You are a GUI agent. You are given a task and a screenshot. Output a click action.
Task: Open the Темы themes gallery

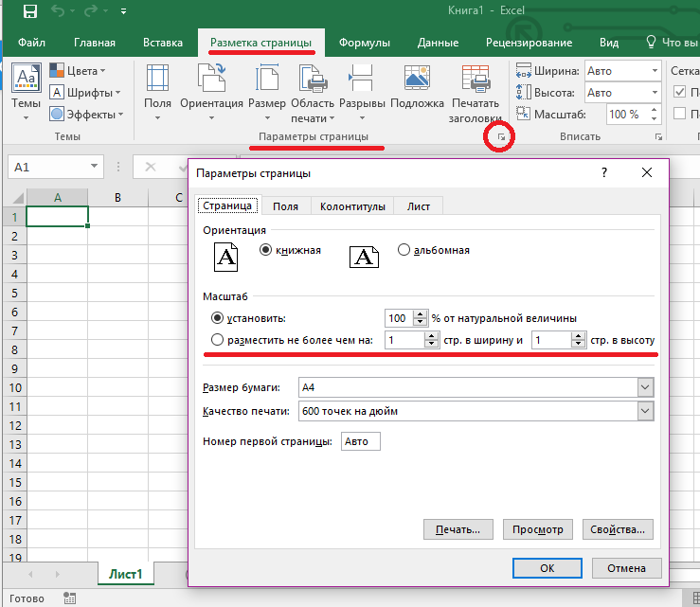click(x=26, y=92)
